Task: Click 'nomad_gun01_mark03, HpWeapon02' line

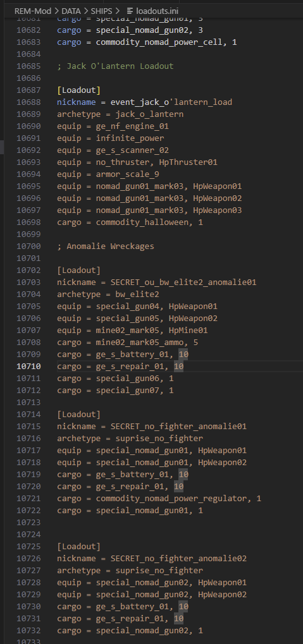Action: pyautogui.click(x=149, y=198)
